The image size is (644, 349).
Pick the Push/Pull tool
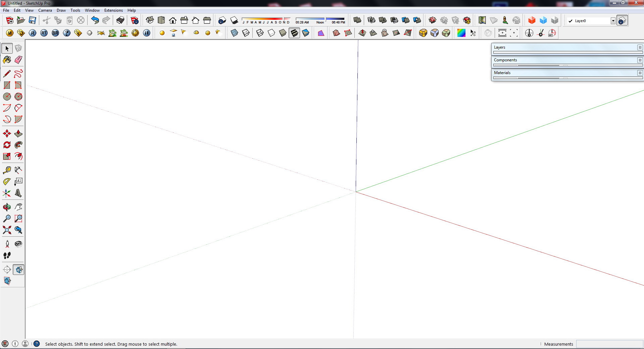click(x=18, y=134)
